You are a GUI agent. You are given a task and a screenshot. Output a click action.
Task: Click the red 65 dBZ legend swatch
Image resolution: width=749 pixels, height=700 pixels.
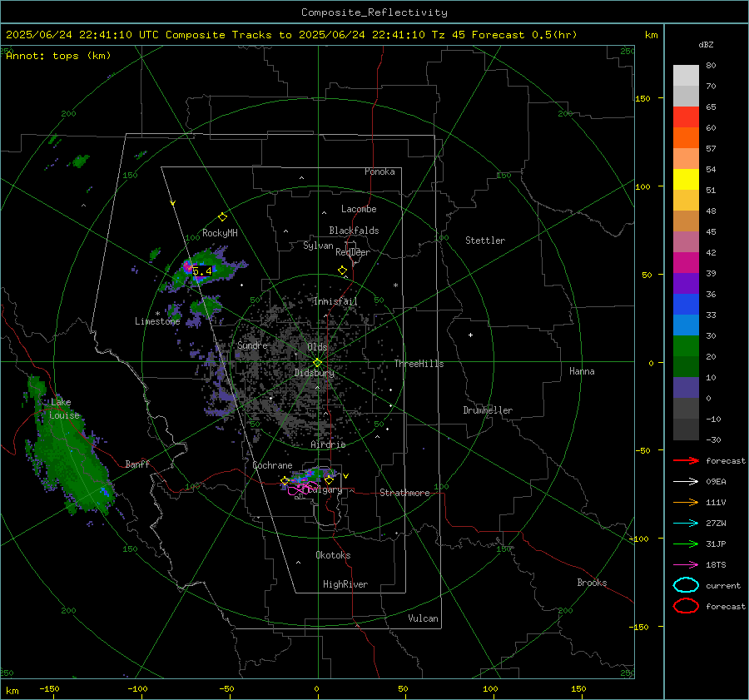click(686, 117)
